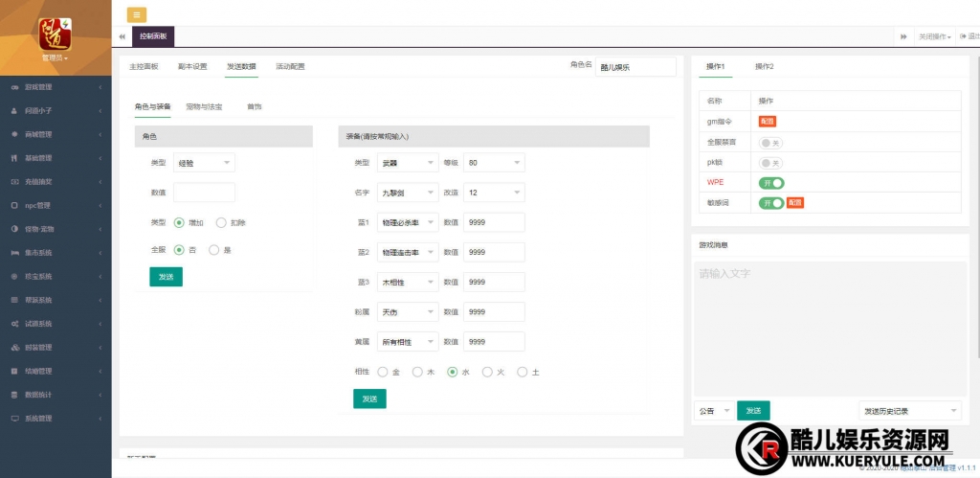Click the left double-arrow tab scroll icon

122,36
